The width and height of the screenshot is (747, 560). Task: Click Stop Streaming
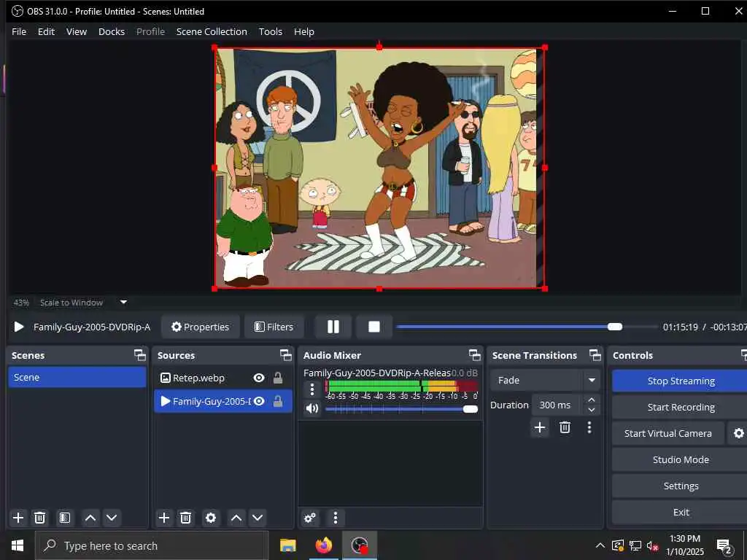pos(681,381)
